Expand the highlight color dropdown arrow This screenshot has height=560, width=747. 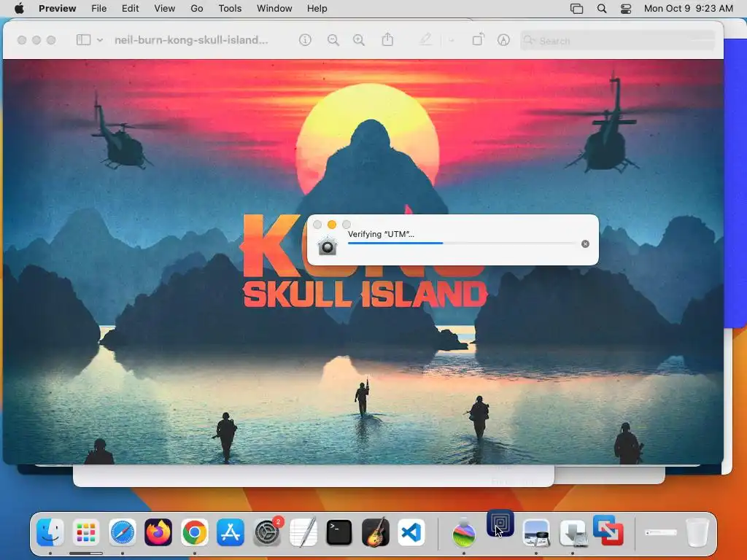pyautogui.click(x=451, y=41)
